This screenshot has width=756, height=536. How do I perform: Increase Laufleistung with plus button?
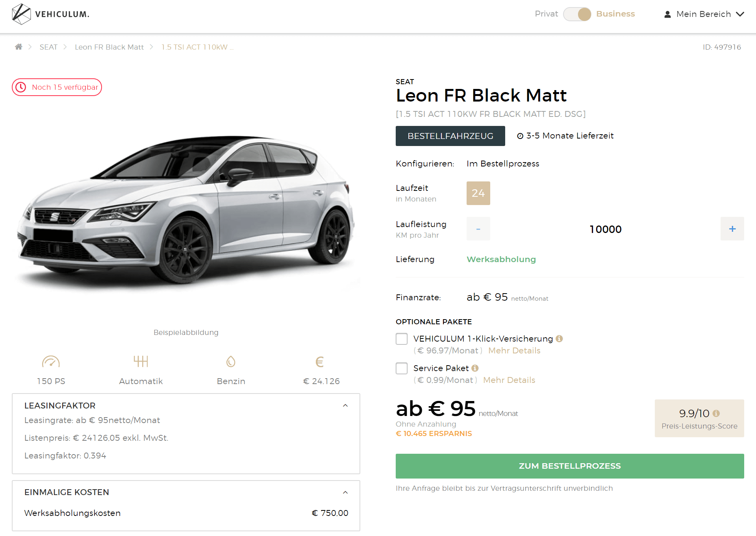(x=732, y=229)
